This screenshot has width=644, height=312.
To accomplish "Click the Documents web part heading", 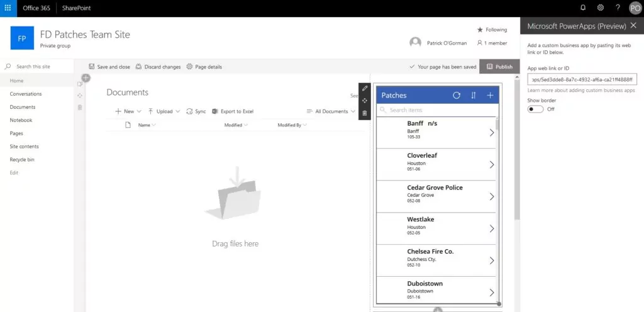I will pyautogui.click(x=127, y=92).
